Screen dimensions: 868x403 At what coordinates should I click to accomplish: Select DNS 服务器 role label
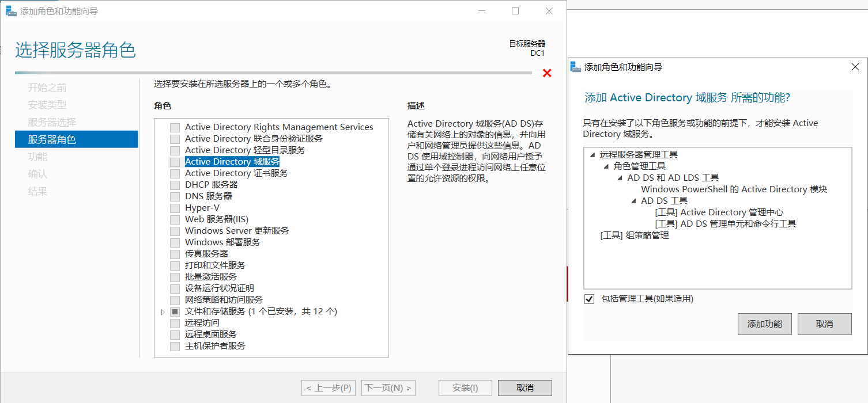209,196
